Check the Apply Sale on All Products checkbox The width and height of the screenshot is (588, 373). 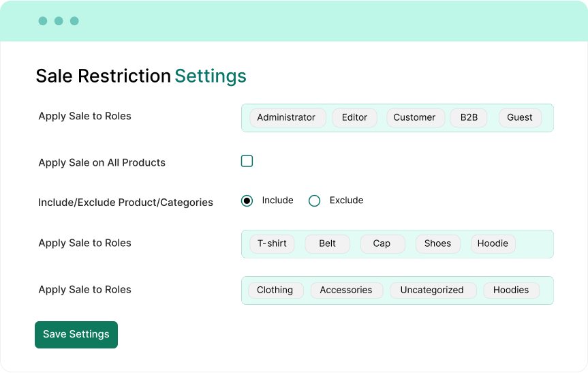tap(247, 161)
